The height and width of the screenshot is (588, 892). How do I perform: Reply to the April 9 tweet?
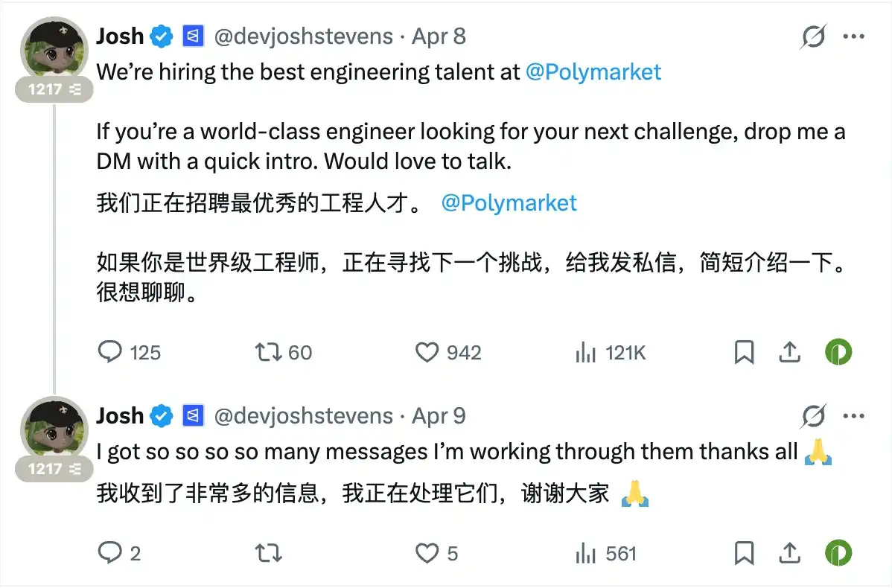(110, 553)
